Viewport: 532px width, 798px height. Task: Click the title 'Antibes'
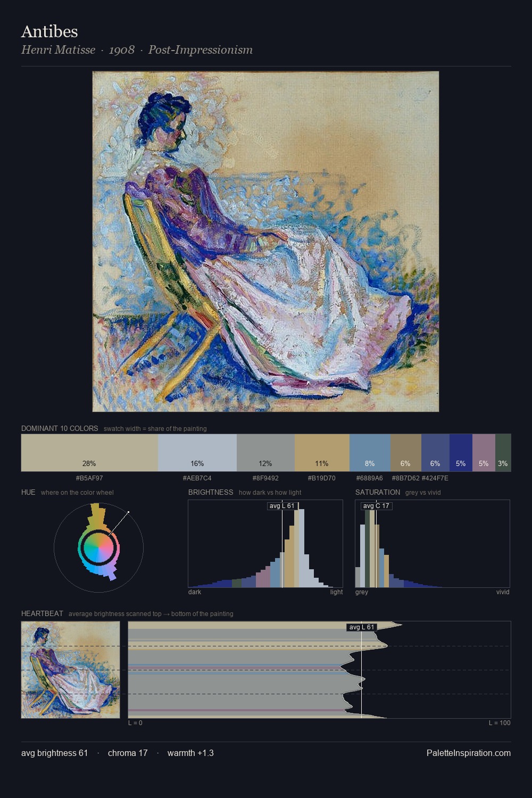click(x=49, y=31)
